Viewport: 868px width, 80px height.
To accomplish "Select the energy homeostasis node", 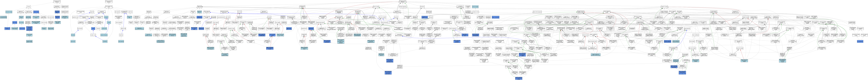I will coord(496,17).
